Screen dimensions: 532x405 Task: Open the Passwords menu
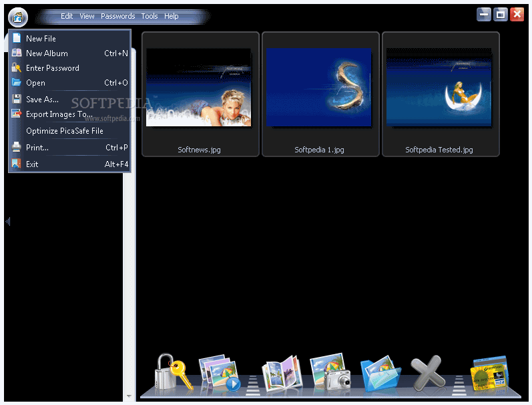pos(117,16)
